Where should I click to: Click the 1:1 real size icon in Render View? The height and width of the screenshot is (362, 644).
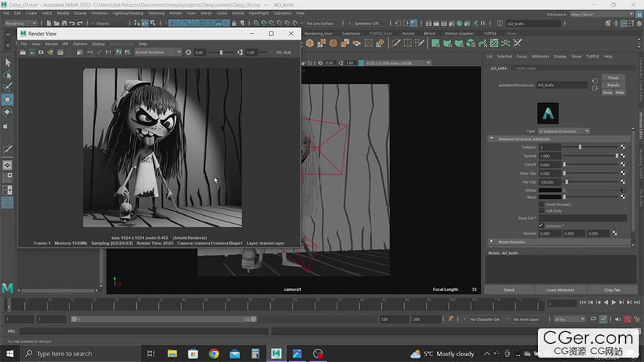click(108, 53)
